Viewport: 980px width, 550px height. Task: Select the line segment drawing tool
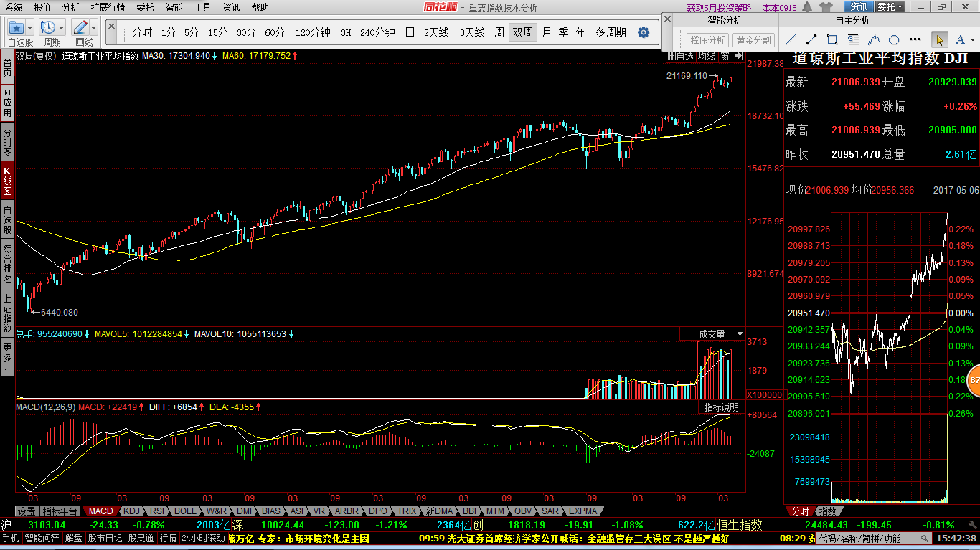coord(811,39)
